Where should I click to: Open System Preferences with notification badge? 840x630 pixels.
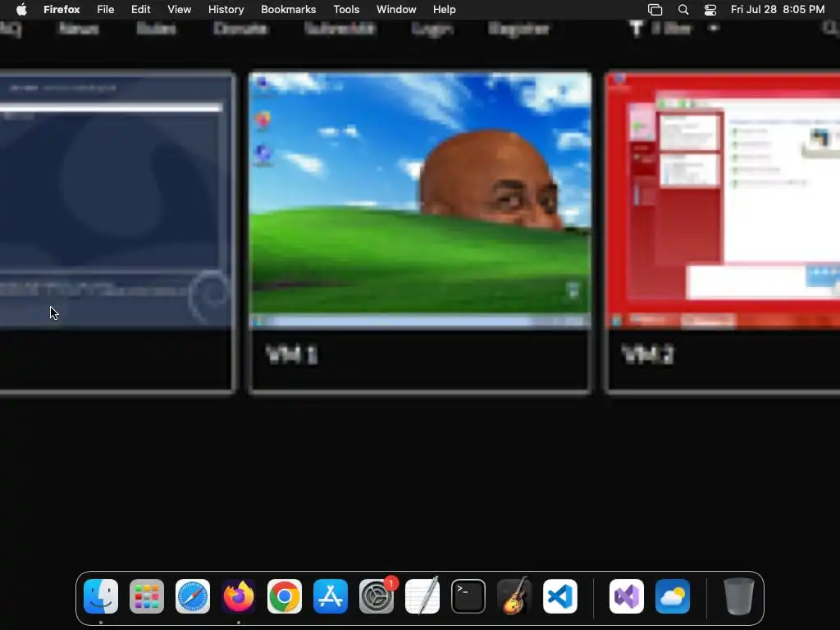tap(377, 596)
